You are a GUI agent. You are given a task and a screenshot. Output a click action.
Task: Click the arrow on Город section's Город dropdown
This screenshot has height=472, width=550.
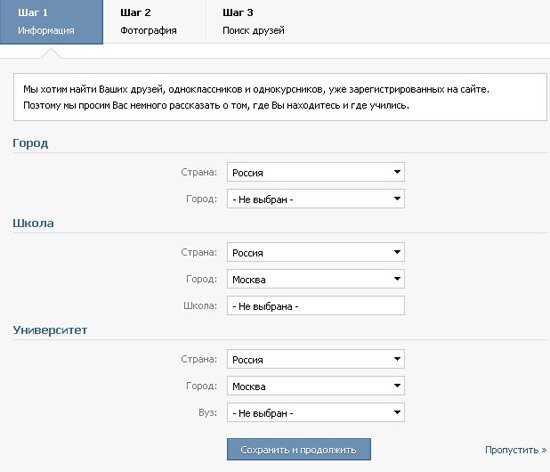click(397, 198)
